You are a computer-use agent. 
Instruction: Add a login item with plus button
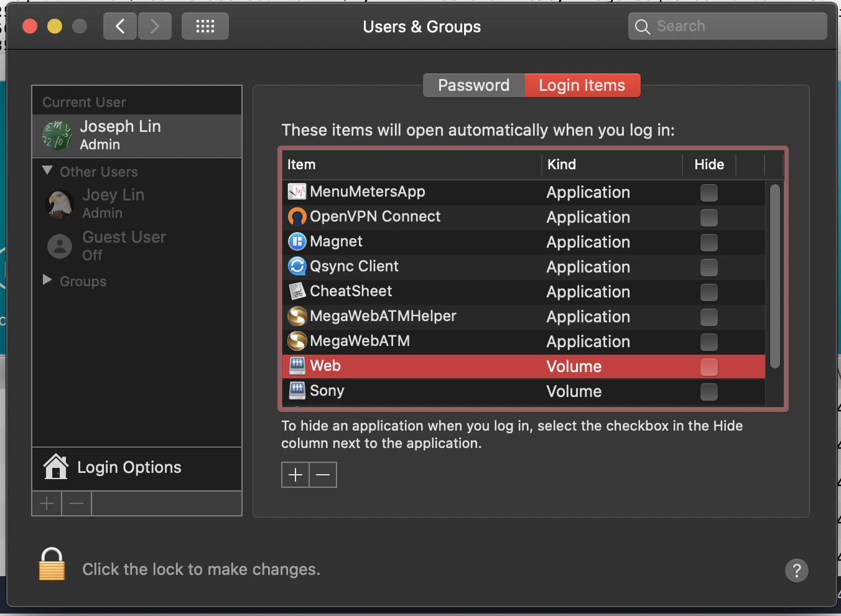pyautogui.click(x=295, y=475)
